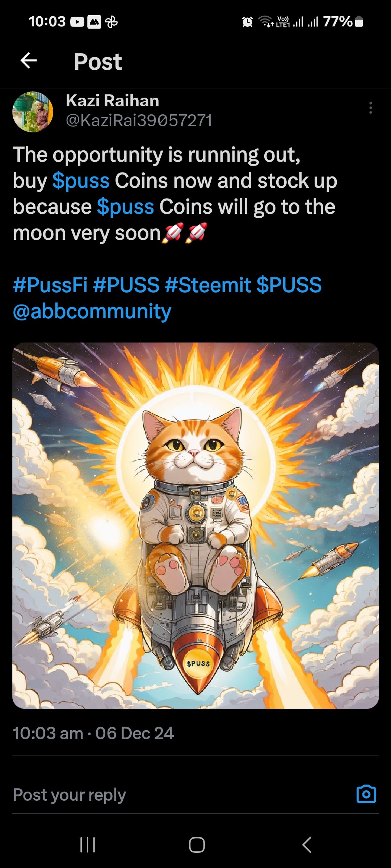This screenshot has height=868, width=391.
Task: Tap the Android recent apps button
Action: coord(88,845)
